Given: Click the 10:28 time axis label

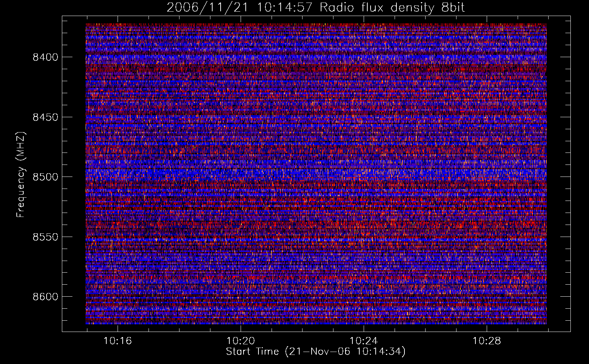Looking at the screenshot, I should 487,341.
